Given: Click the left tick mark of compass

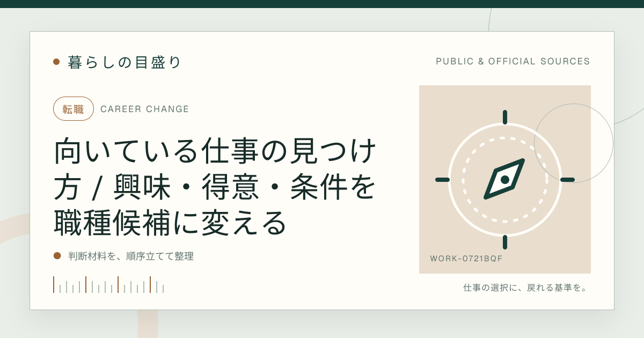Looking at the screenshot, I should [442, 180].
